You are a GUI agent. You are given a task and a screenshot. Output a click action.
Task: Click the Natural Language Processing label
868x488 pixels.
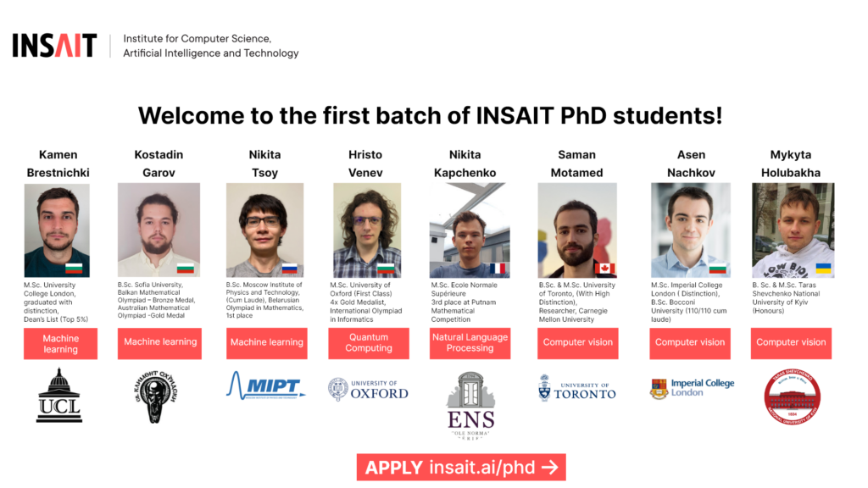(x=470, y=343)
